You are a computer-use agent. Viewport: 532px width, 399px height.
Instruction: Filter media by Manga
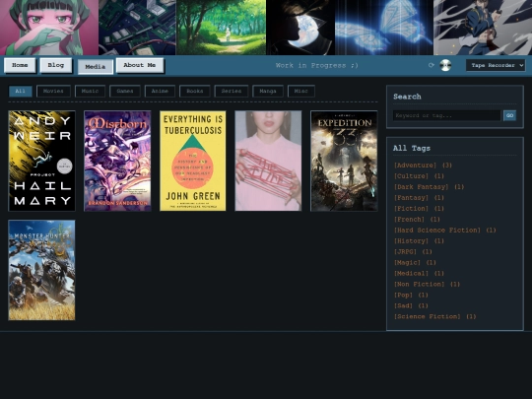pos(268,91)
